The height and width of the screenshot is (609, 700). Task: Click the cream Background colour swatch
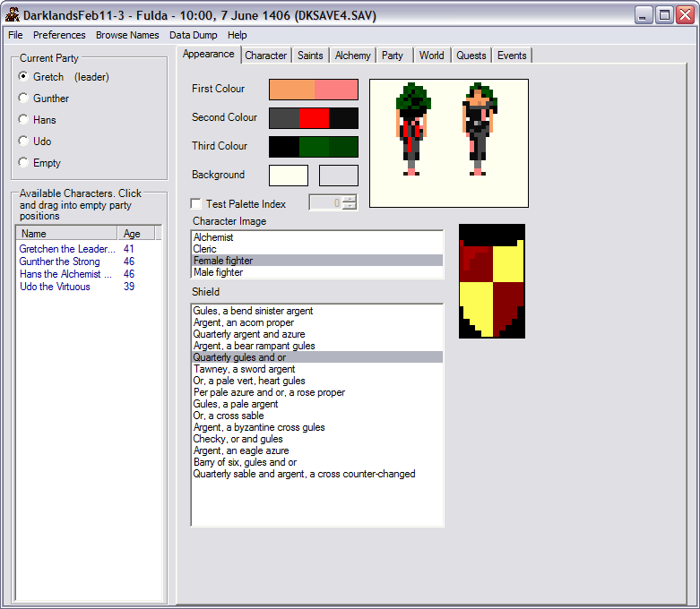[289, 176]
